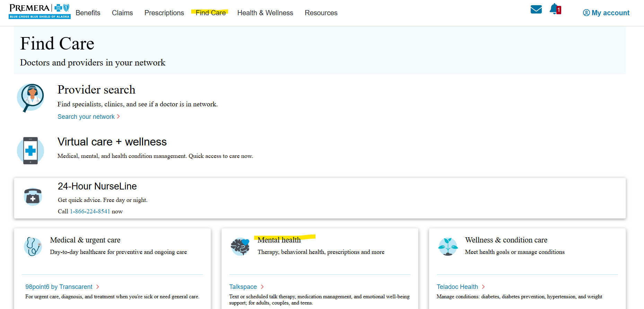644x309 pixels.
Task: Click the Provider search heading
Action: (96, 90)
